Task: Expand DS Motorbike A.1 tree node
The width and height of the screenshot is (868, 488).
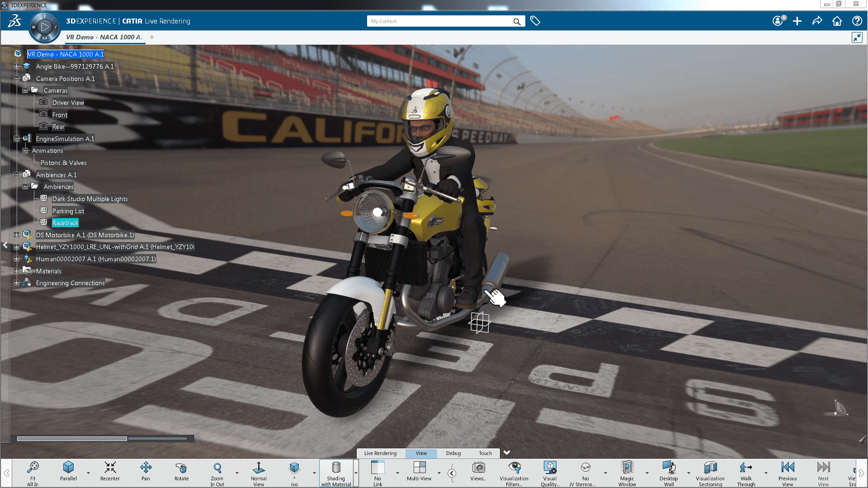Action: [x=16, y=235]
